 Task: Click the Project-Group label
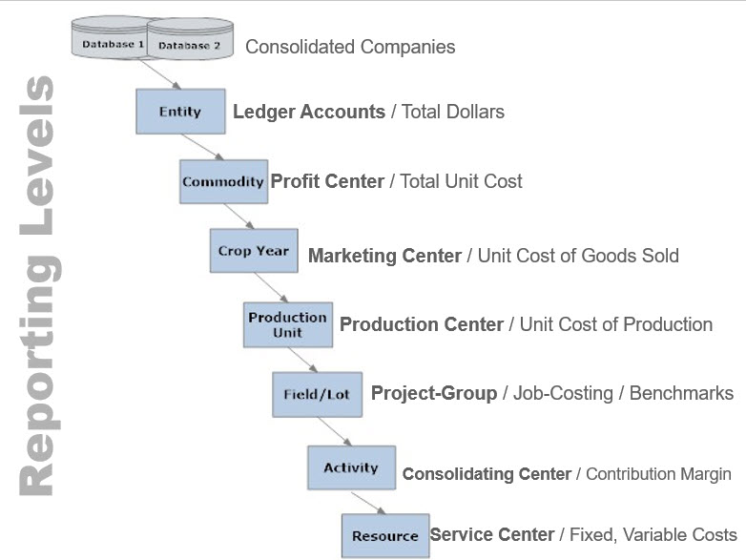[434, 393]
